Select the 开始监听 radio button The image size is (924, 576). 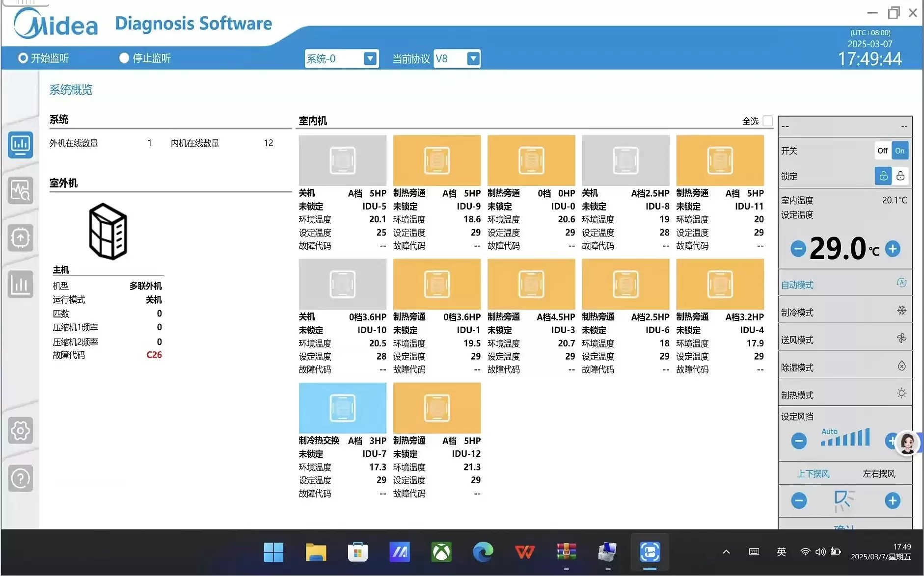tap(23, 58)
